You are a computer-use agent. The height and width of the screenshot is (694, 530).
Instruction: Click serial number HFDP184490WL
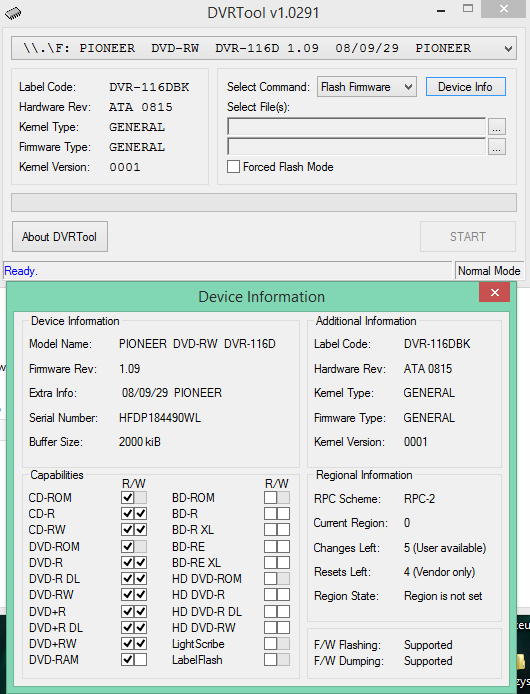[160, 418]
